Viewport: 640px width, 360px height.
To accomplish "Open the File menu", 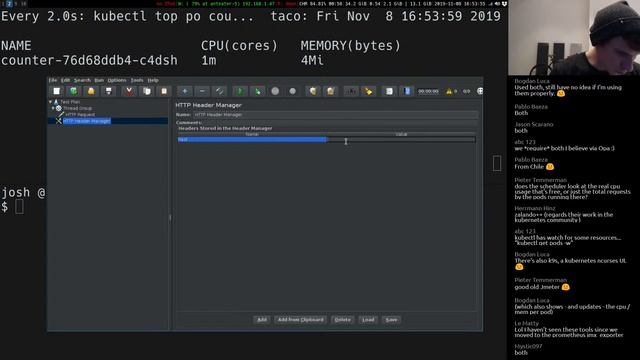I will click(53, 80).
